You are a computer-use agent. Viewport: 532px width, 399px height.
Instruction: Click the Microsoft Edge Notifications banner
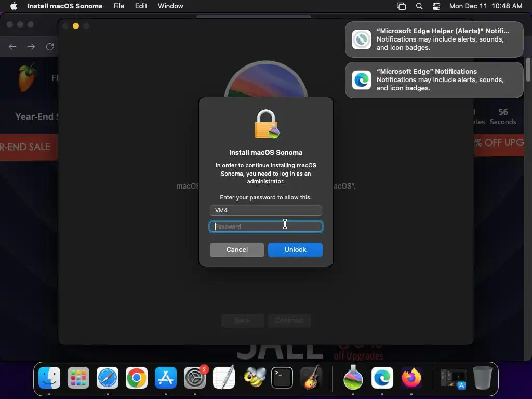[x=434, y=79]
